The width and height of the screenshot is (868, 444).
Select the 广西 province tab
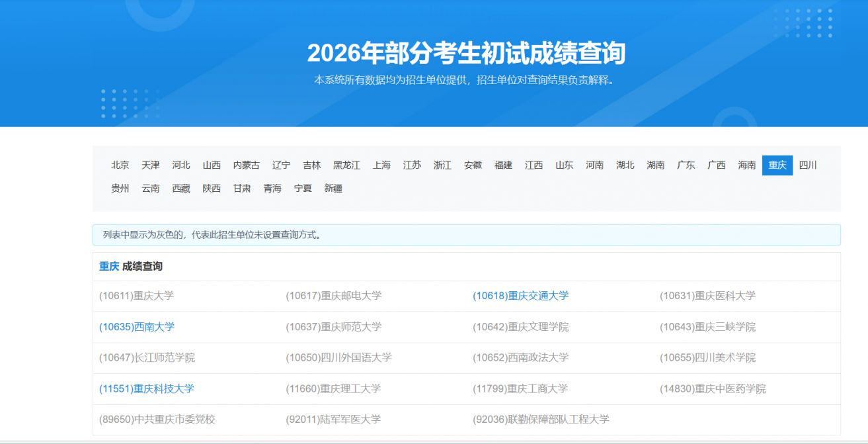click(x=717, y=165)
